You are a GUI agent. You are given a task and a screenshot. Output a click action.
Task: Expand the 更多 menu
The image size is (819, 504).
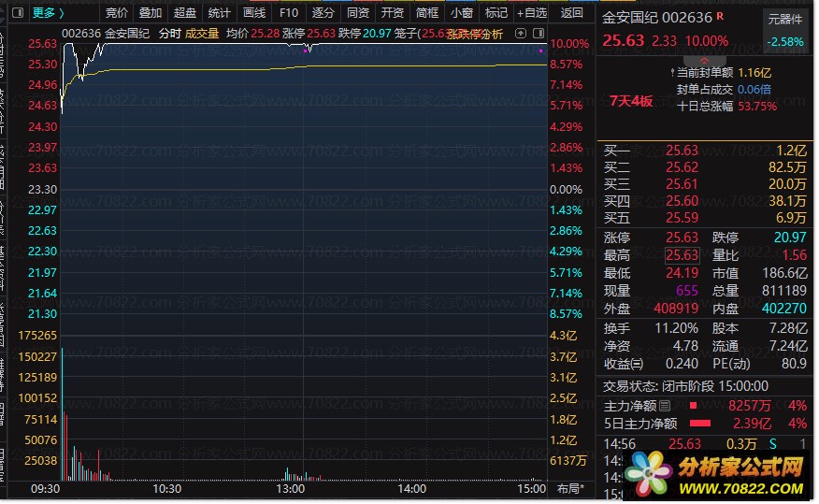point(48,12)
